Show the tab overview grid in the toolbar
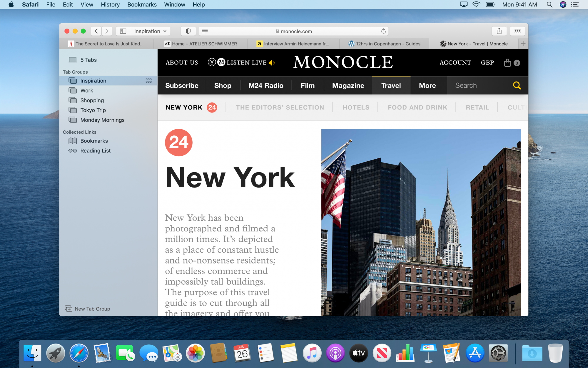Image resolution: width=588 pixels, height=368 pixels. (517, 31)
